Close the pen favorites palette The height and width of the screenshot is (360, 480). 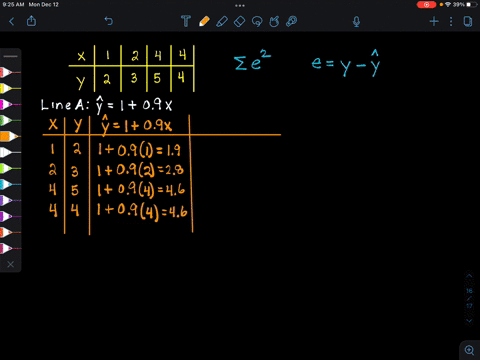coord(11,264)
